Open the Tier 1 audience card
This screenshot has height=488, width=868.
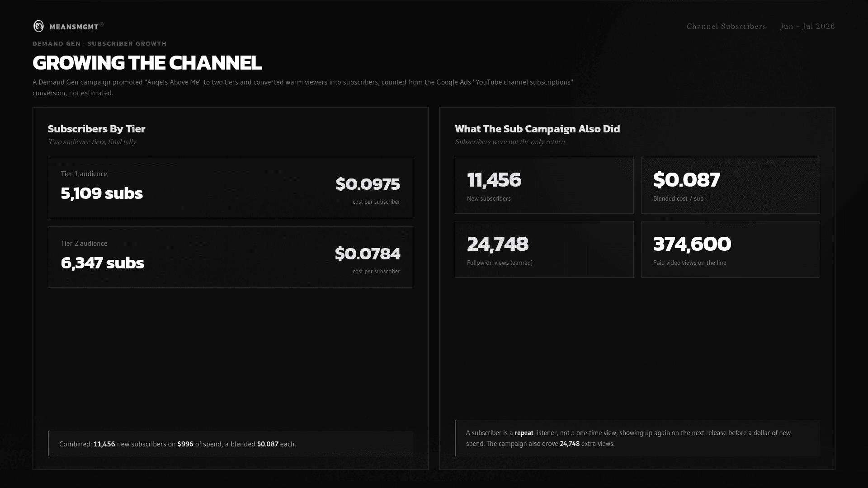231,188
